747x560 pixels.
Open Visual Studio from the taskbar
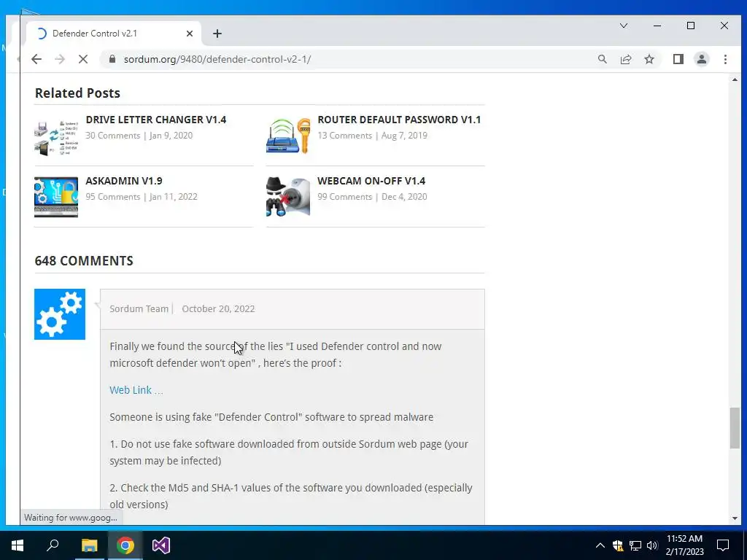(161, 545)
